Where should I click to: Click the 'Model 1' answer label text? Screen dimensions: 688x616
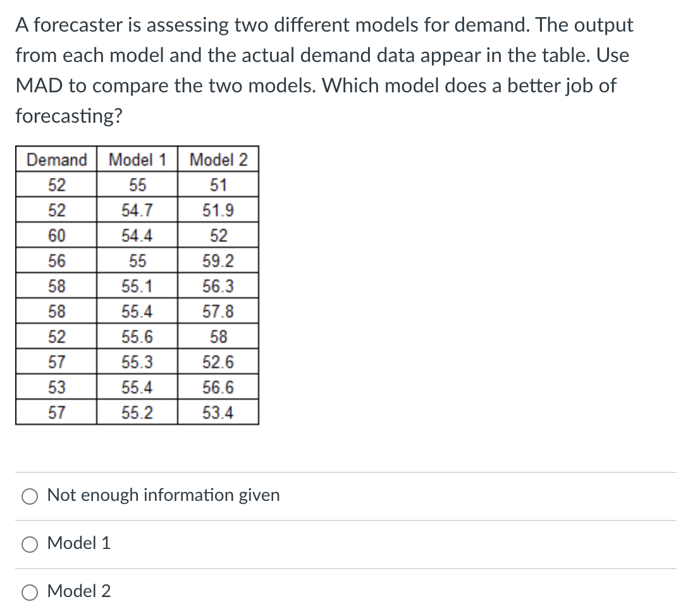[79, 544]
